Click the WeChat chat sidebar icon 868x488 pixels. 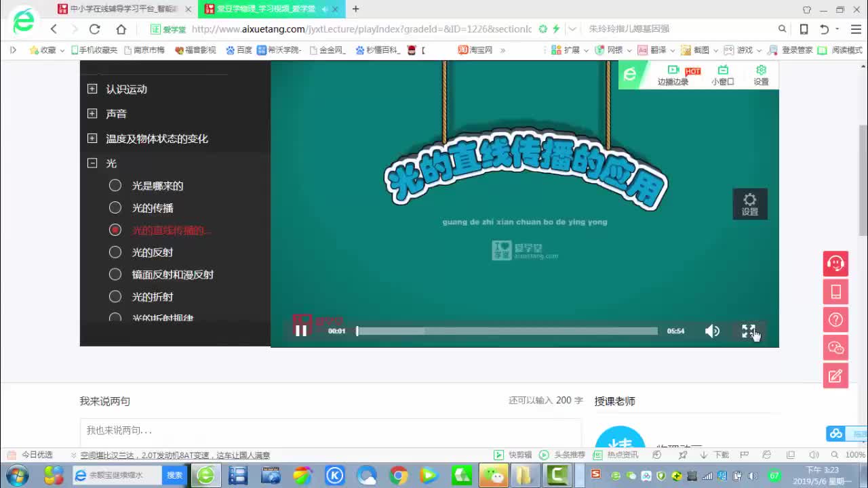835,348
